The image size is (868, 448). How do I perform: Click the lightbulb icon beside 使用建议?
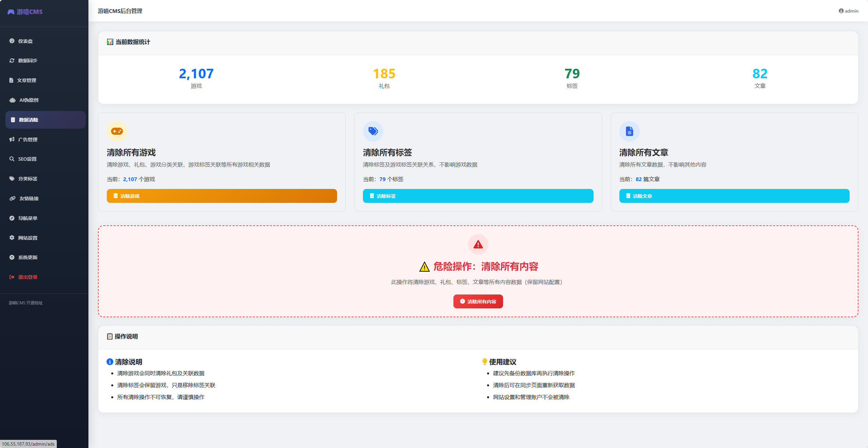coord(485,362)
